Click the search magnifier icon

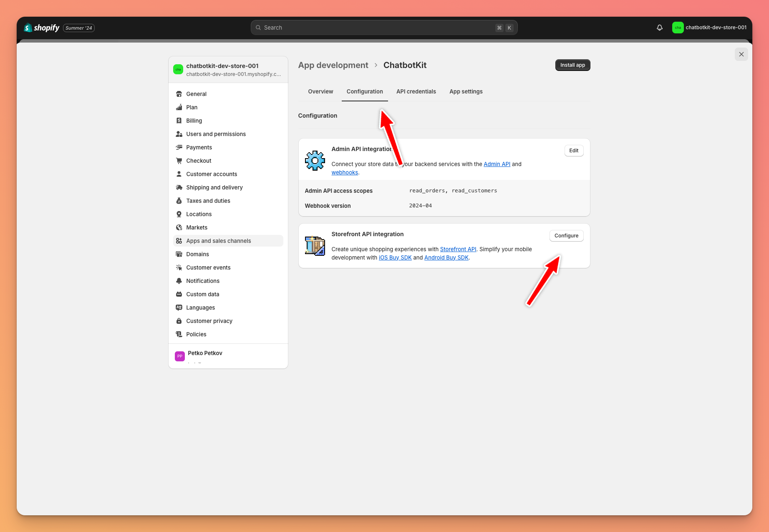pyautogui.click(x=258, y=28)
